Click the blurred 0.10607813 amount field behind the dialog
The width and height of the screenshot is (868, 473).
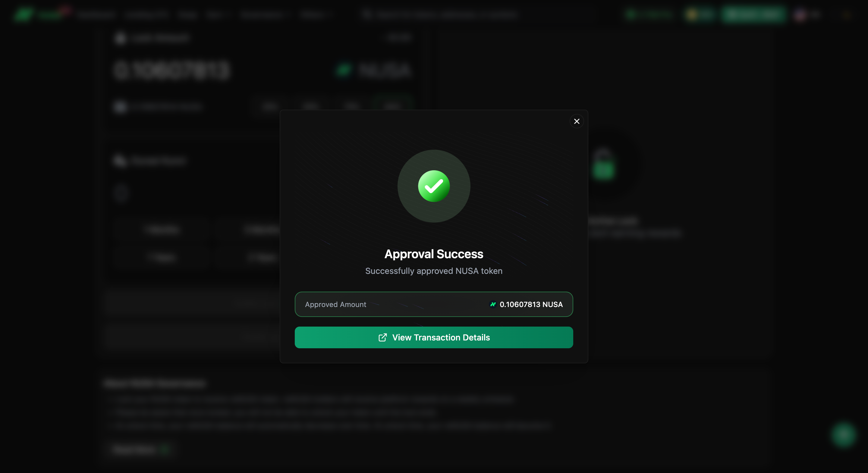pos(172,70)
